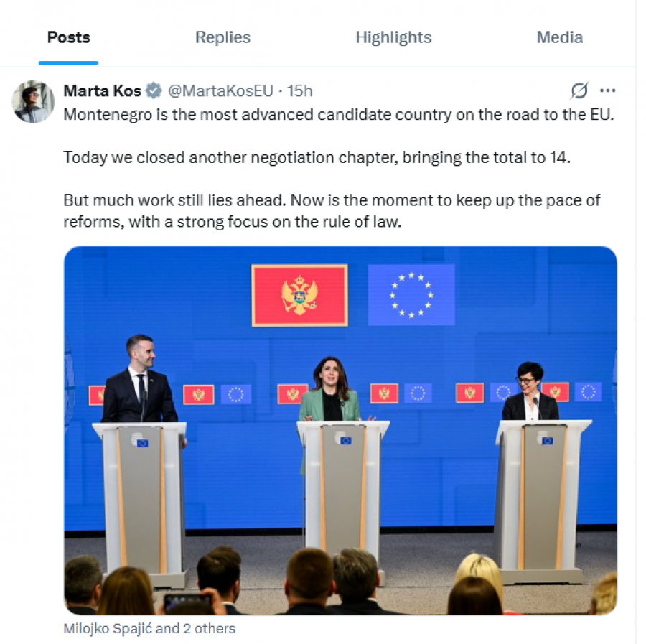Click tagged Milojko Spajić and 2 others
Image resolution: width=646 pixels, height=644 pixels.
click(149, 628)
